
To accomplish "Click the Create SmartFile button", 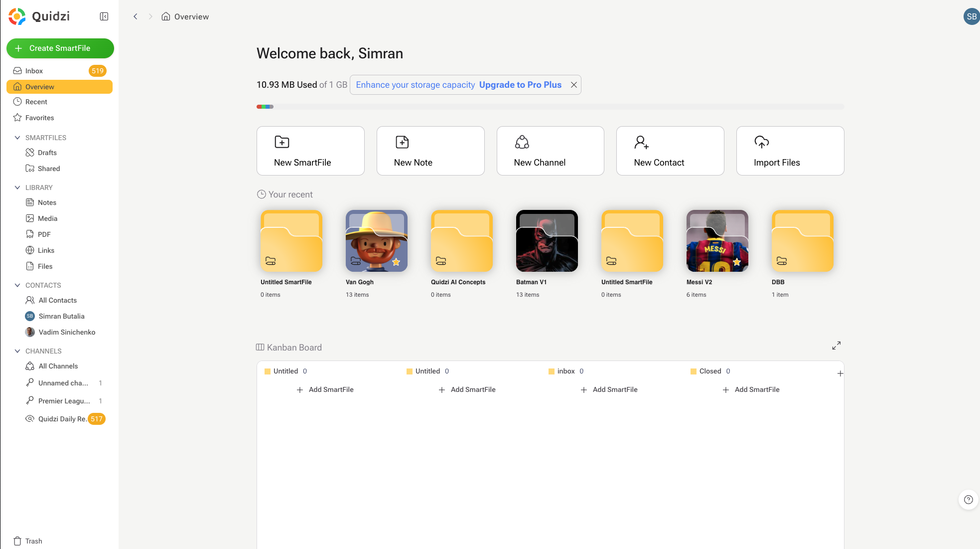I will tap(60, 48).
